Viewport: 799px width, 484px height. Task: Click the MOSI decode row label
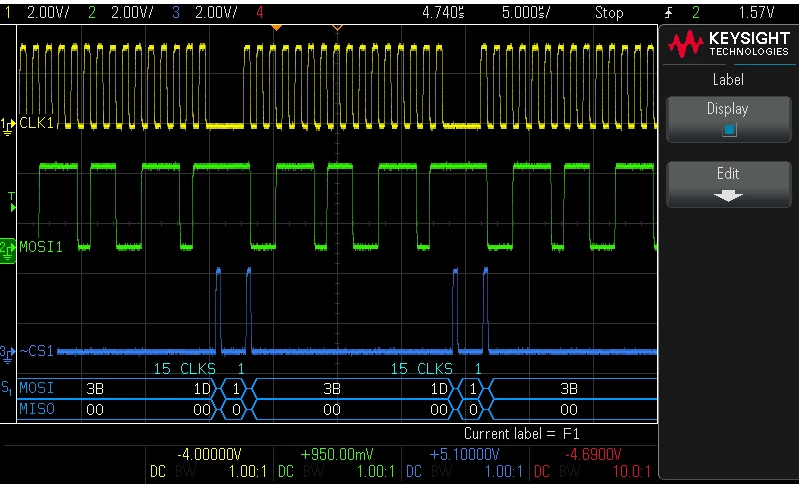pos(36,388)
